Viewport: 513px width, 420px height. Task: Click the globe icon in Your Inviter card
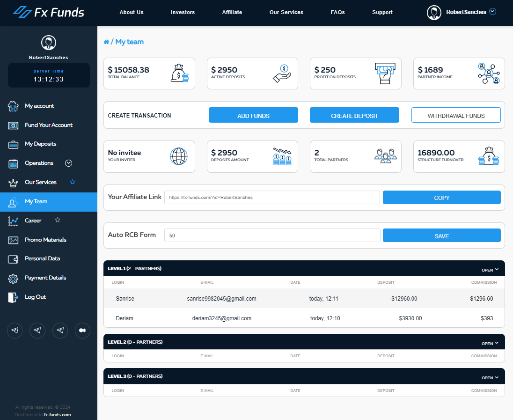[179, 156]
